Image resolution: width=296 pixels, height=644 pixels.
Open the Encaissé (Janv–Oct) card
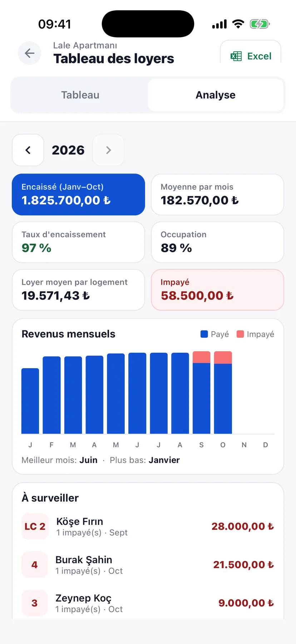(x=78, y=194)
